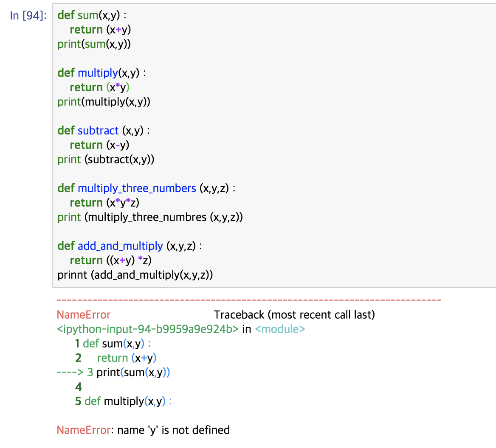Click the line 'def subtract (x,y) :'
496x448 pixels.
104,131
